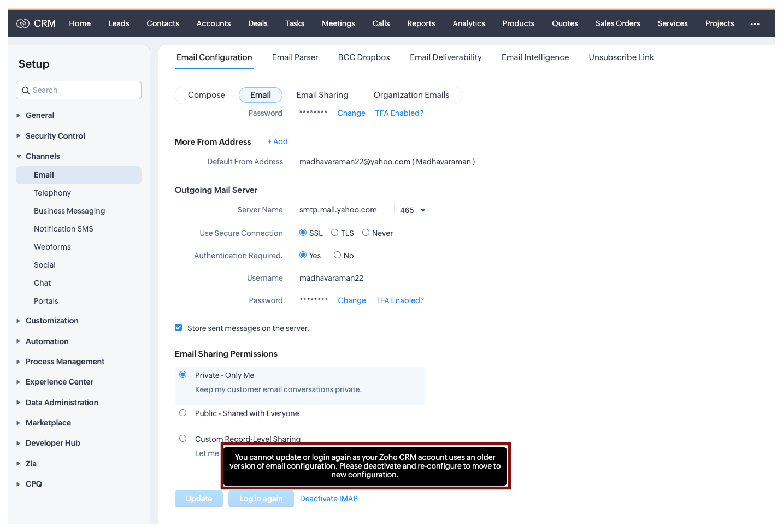Toggle Store sent messages on the server
783x532 pixels.
click(179, 328)
